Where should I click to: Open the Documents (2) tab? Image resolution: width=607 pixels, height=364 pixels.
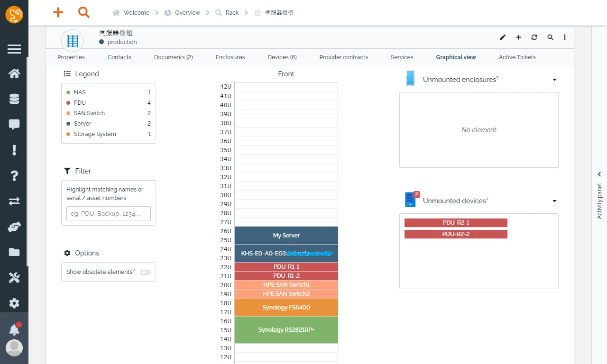point(174,57)
